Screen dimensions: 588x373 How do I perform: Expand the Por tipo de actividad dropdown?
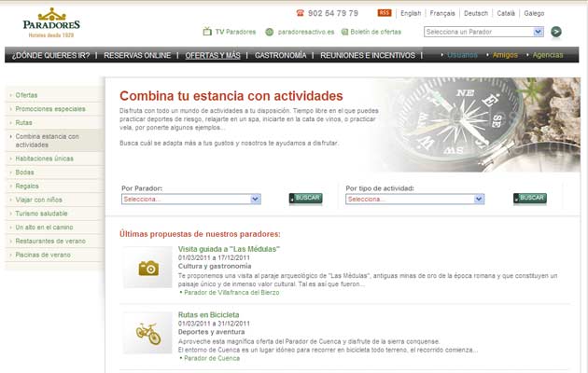click(414, 200)
